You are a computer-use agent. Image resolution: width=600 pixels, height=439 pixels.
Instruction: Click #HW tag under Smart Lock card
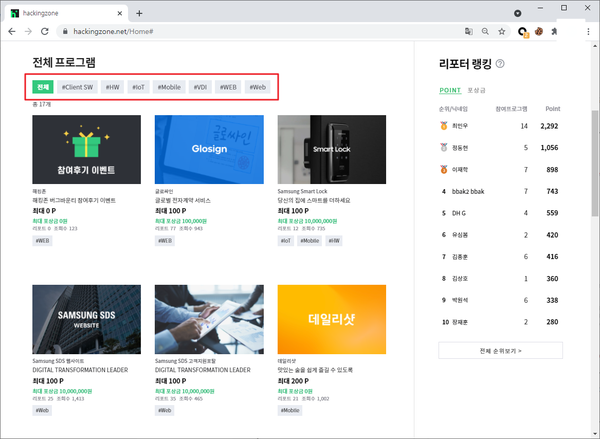point(334,241)
